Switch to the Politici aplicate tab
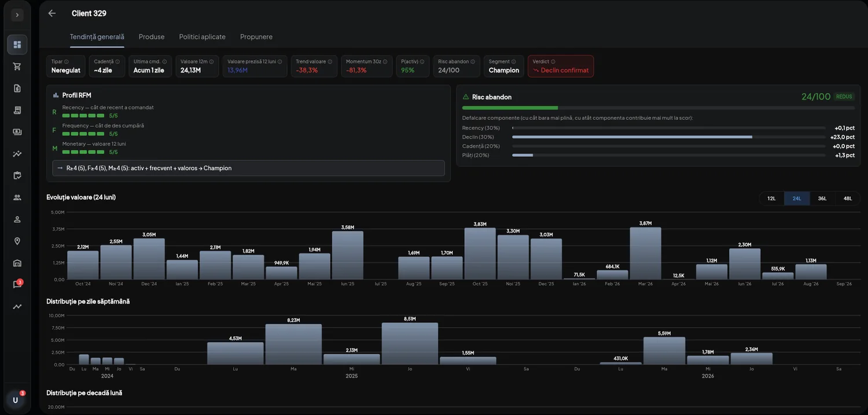 pos(203,36)
